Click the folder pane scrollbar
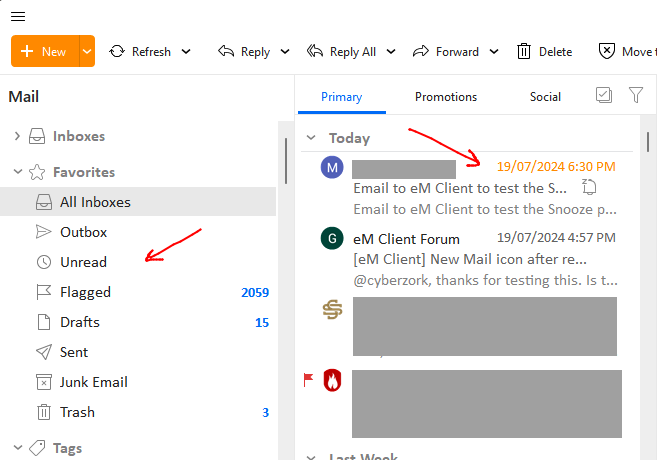This screenshot has height=460, width=657. pos(286,161)
